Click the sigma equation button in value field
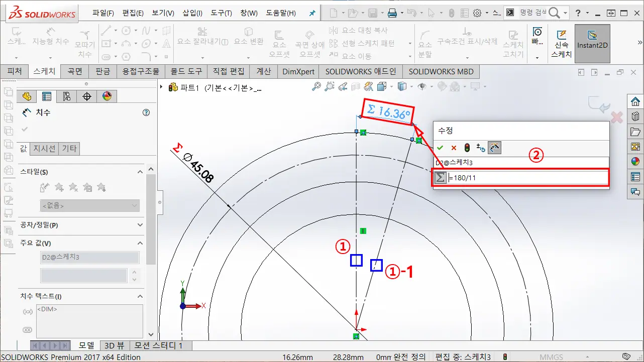 [441, 177]
